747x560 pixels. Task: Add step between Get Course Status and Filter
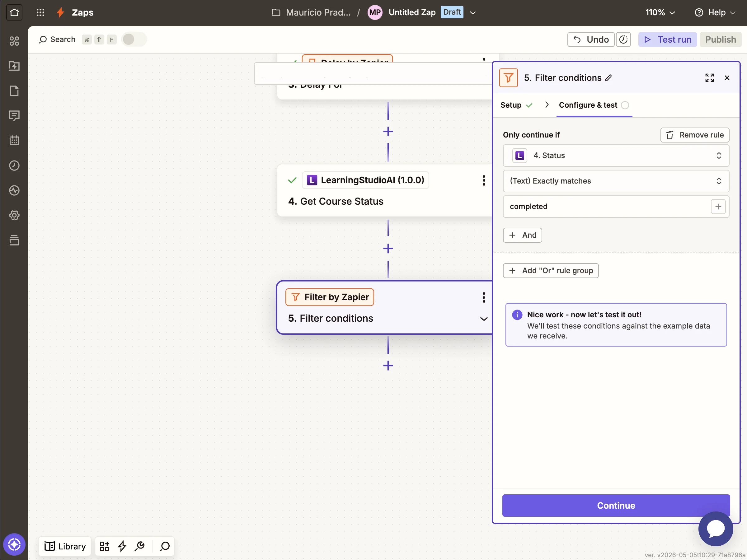tap(388, 249)
